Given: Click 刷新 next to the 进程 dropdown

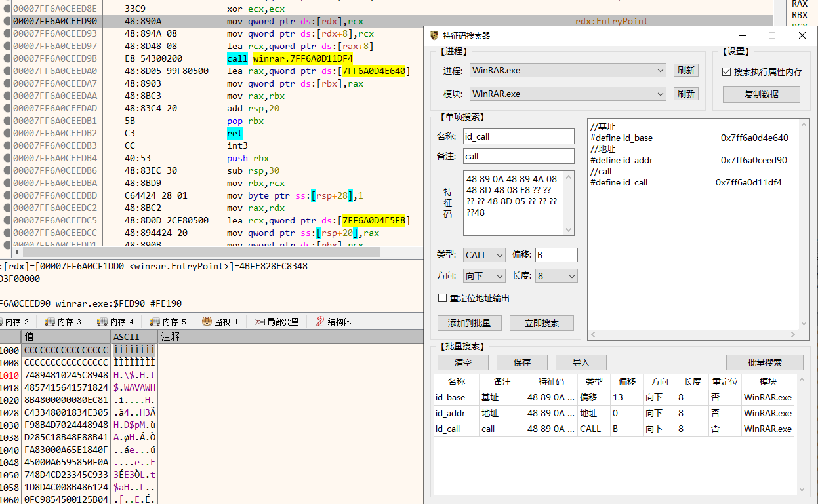Looking at the screenshot, I should click(685, 70).
